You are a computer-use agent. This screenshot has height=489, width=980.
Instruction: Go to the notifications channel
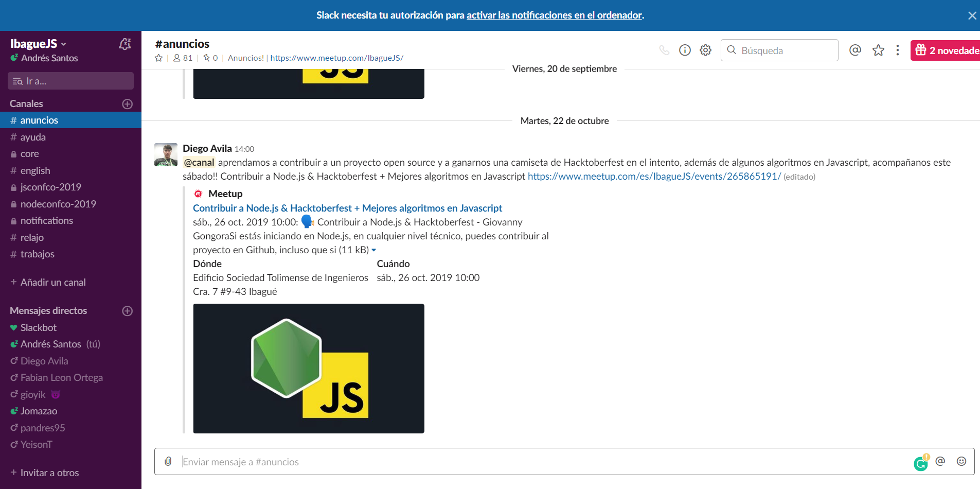[x=70, y=220]
